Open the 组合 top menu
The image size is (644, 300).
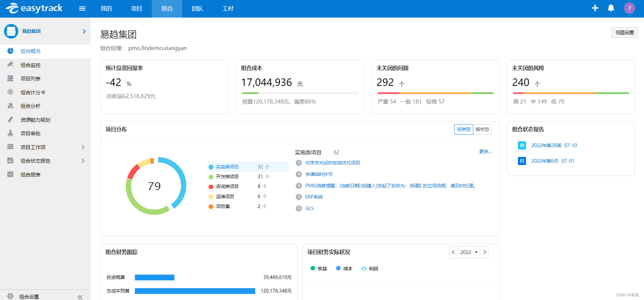click(167, 8)
